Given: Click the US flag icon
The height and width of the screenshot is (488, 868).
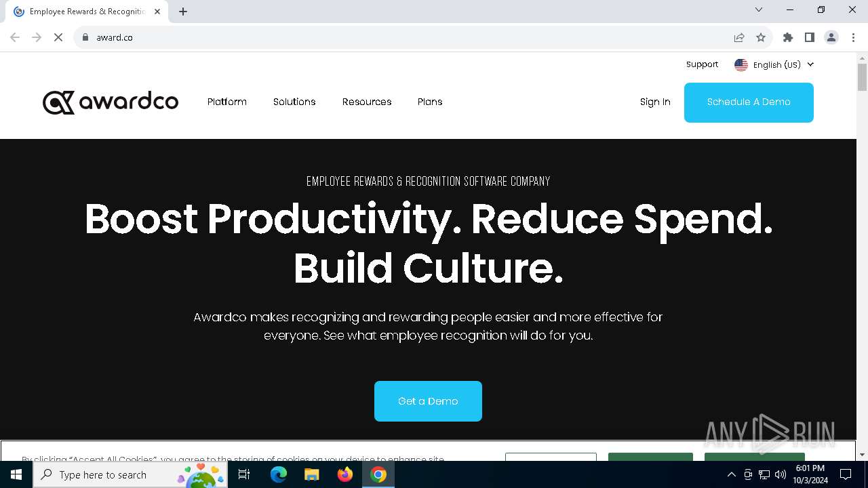Looking at the screenshot, I should pyautogui.click(x=741, y=65).
